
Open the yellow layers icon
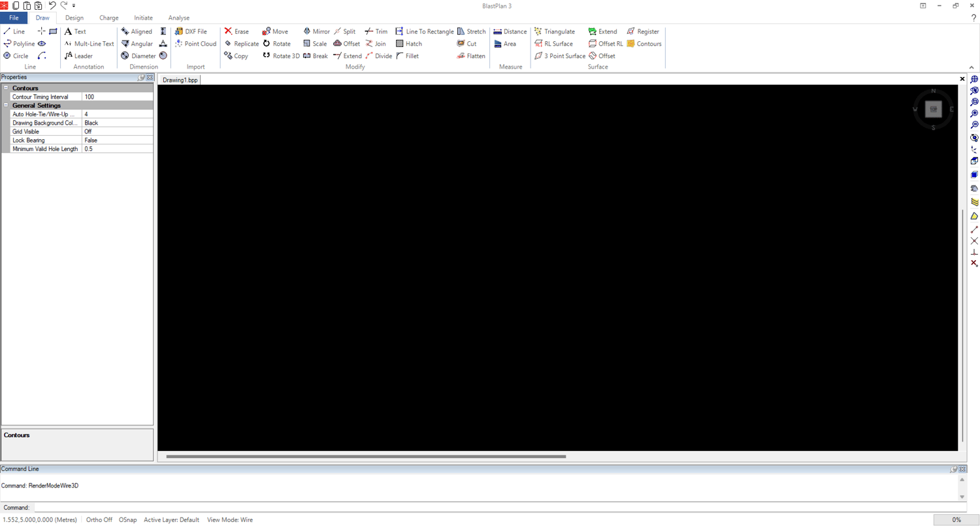tap(974, 202)
